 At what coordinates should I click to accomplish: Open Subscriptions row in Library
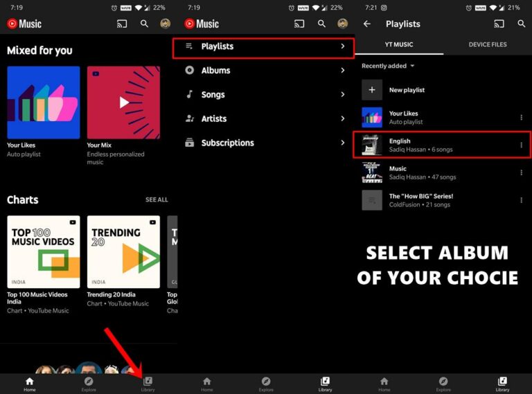coord(266,143)
